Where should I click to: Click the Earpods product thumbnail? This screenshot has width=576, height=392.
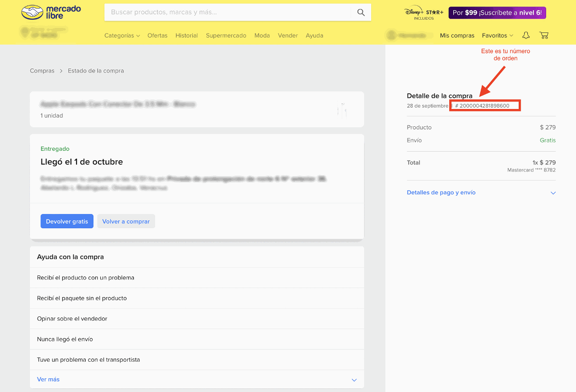pos(343,109)
